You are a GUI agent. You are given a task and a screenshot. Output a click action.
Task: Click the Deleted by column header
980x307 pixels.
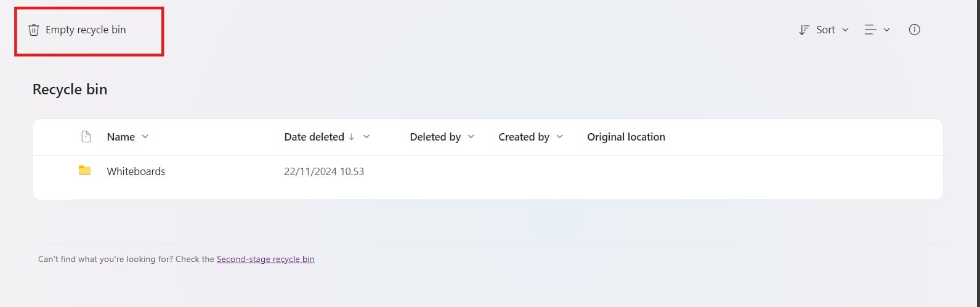point(435,137)
